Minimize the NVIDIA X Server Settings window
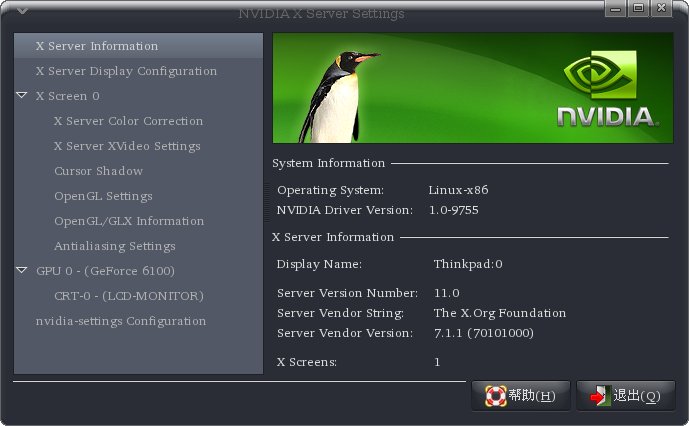Image resolution: width=689 pixels, height=426 pixels. 616,8
